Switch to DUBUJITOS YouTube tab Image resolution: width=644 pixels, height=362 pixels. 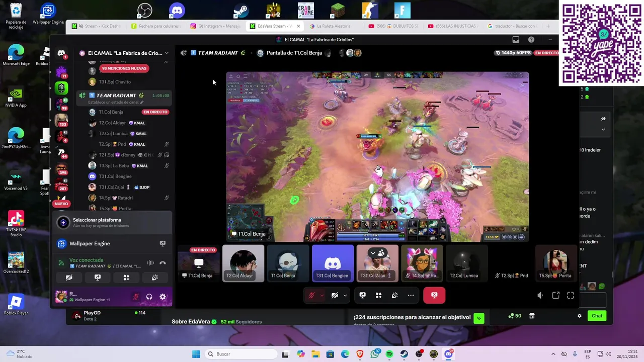(394, 26)
